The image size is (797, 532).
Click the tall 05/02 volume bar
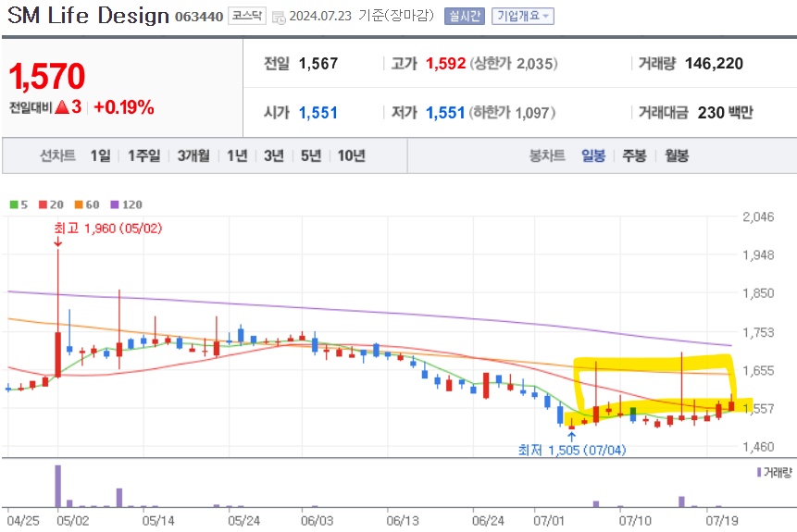point(58,486)
